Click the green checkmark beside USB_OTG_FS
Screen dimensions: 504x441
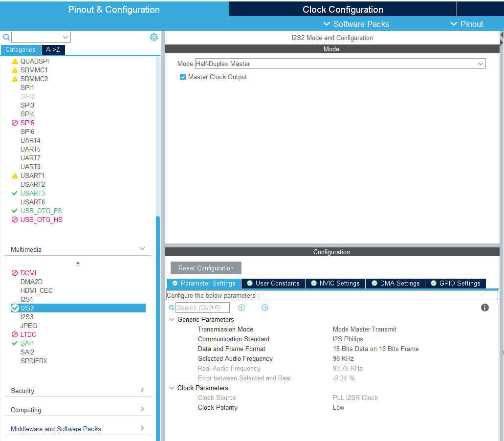(15, 211)
